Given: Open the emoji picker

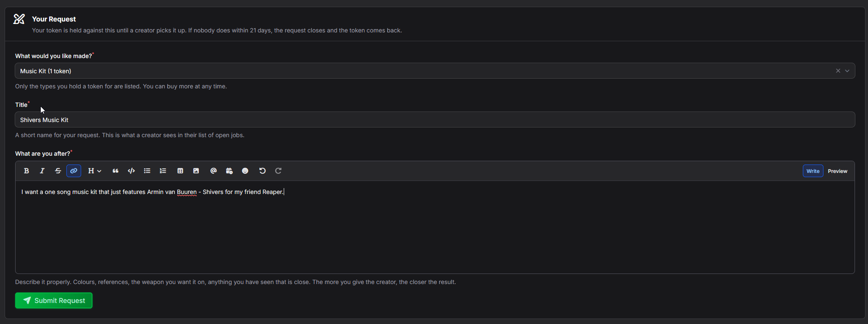Looking at the screenshot, I should 245,171.
